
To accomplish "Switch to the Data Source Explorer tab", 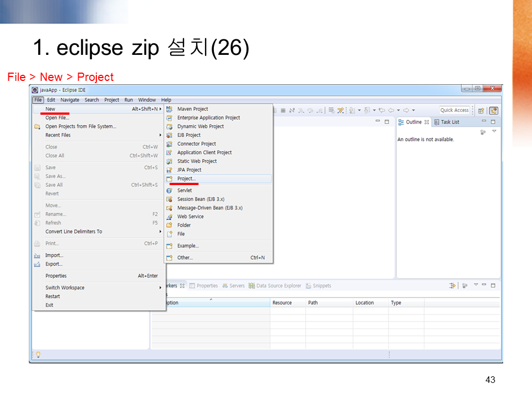I will [x=275, y=286].
